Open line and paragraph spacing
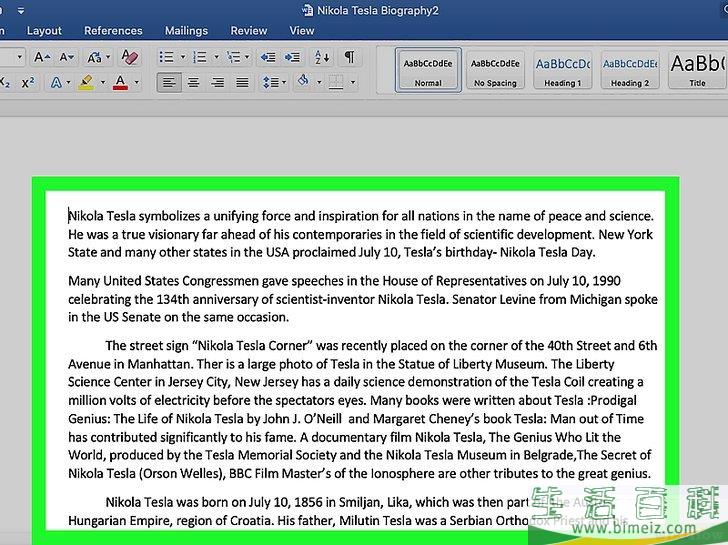 (x=271, y=83)
